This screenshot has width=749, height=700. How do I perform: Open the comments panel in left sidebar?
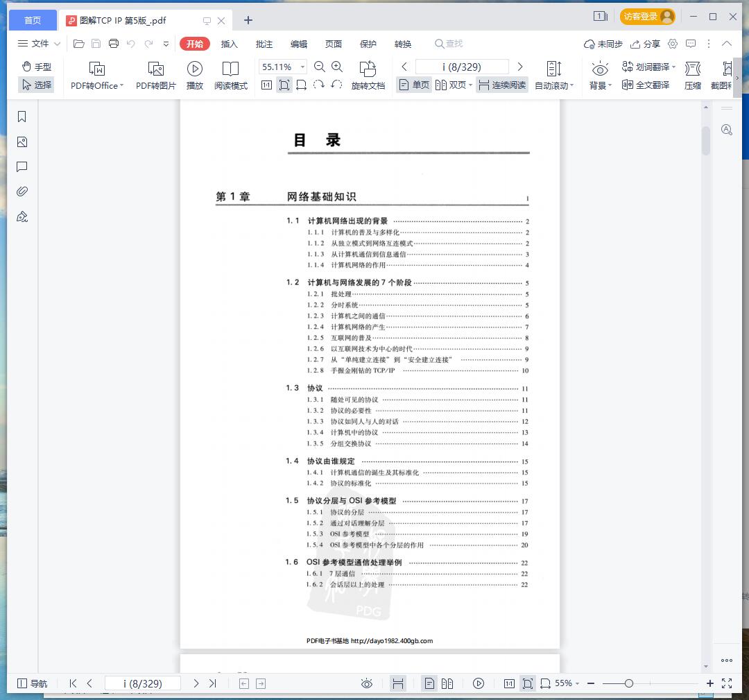[22, 167]
